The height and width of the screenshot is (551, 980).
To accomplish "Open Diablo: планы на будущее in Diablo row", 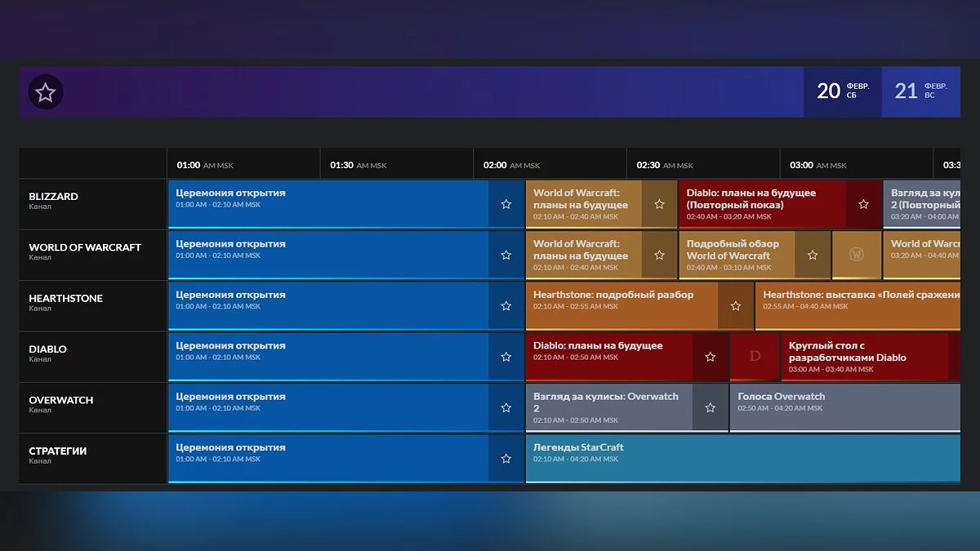I will coord(609,357).
